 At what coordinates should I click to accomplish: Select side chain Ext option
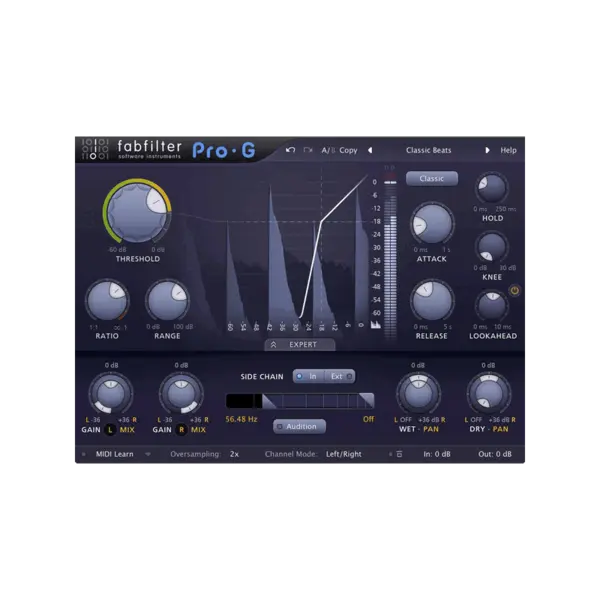340,377
